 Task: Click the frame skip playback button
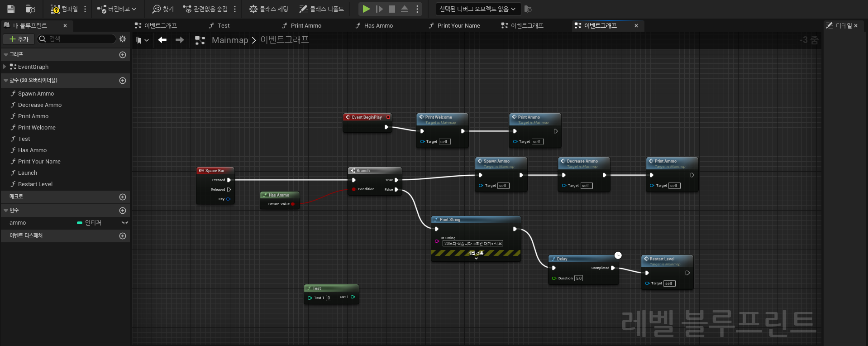pos(379,9)
